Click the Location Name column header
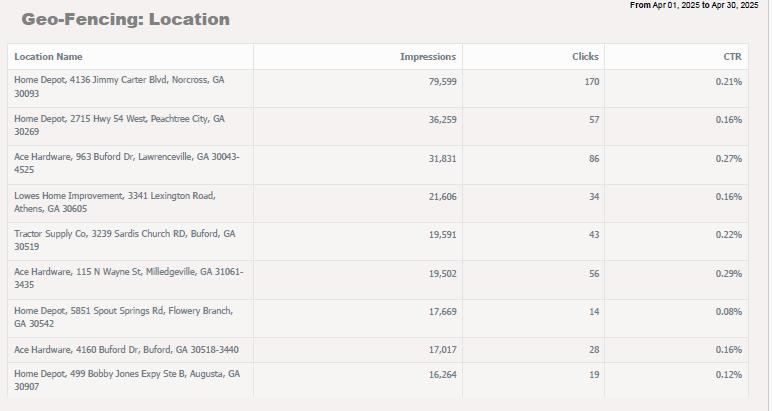This screenshot has height=411, width=772. click(48, 57)
